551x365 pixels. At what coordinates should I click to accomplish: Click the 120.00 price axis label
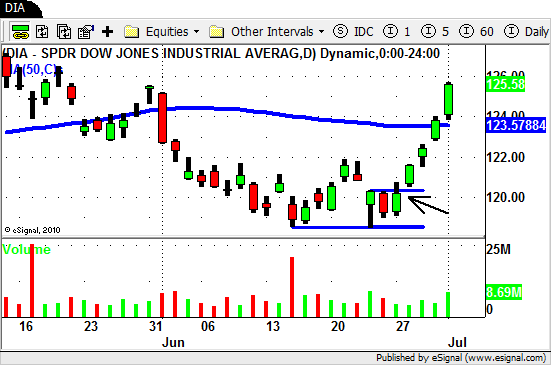tap(505, 197)
